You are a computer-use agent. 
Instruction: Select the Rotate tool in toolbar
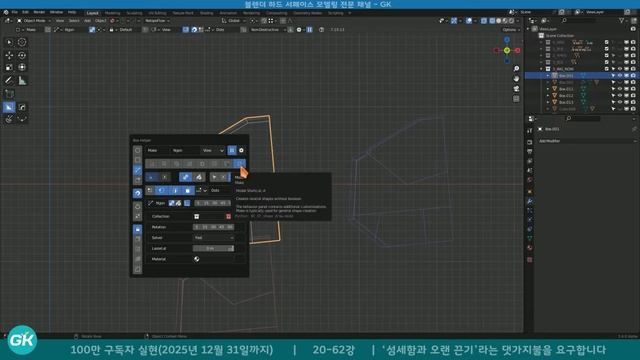click(22, 55)
